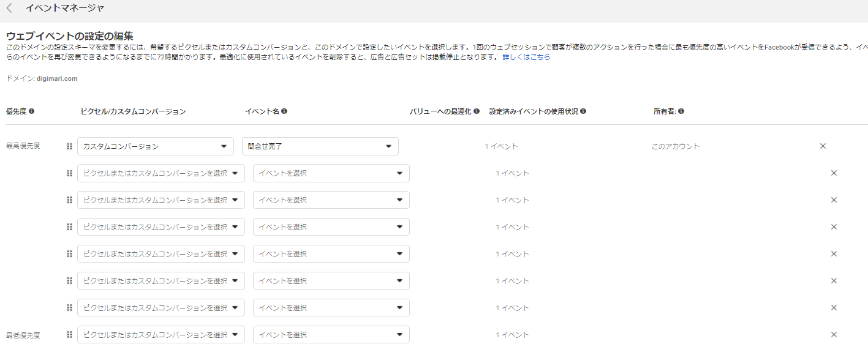Click the drag handle of the seventh priority row

69,308
